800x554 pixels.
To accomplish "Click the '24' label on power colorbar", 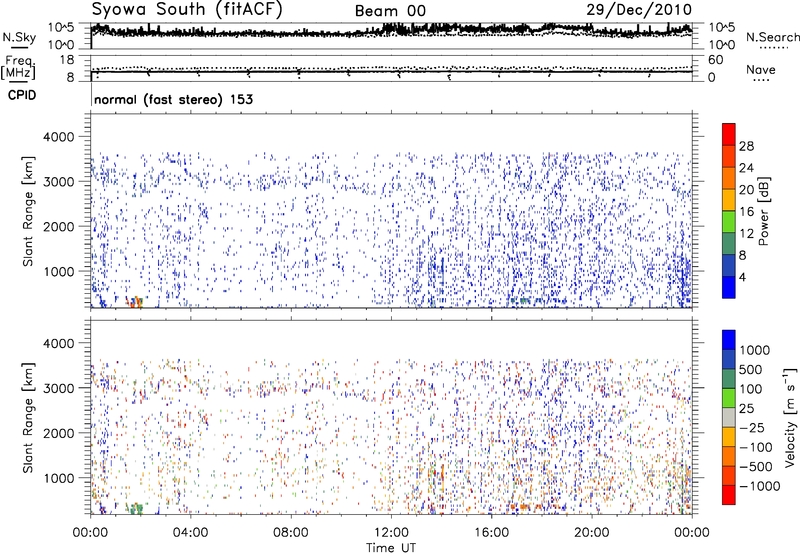I will 746,168.
